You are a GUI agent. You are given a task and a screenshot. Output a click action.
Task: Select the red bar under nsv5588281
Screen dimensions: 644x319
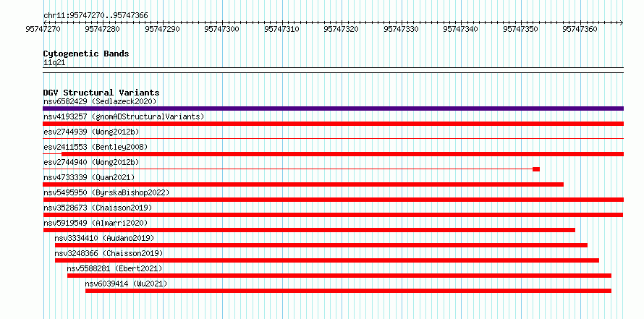pyautogui.click(x=339, y=276)
